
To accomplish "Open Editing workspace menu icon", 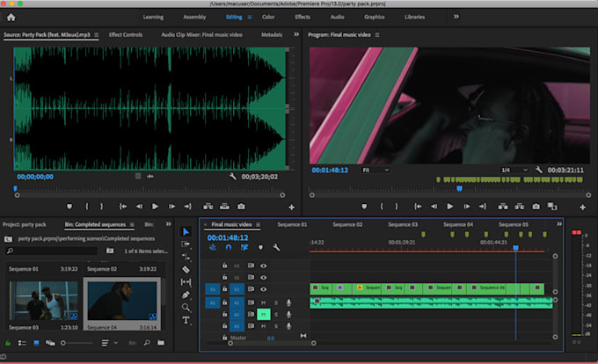I will point(250,18).
